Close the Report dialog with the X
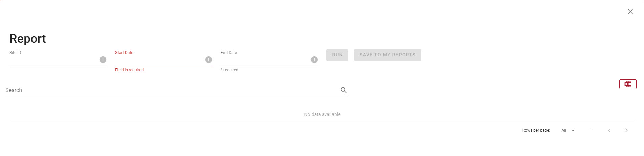Viewport: 644px width, 156px height. (x=630, y=12)
